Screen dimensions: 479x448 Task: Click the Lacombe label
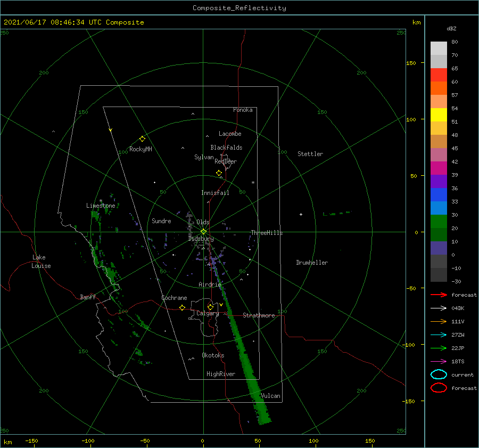pos(230,134)
